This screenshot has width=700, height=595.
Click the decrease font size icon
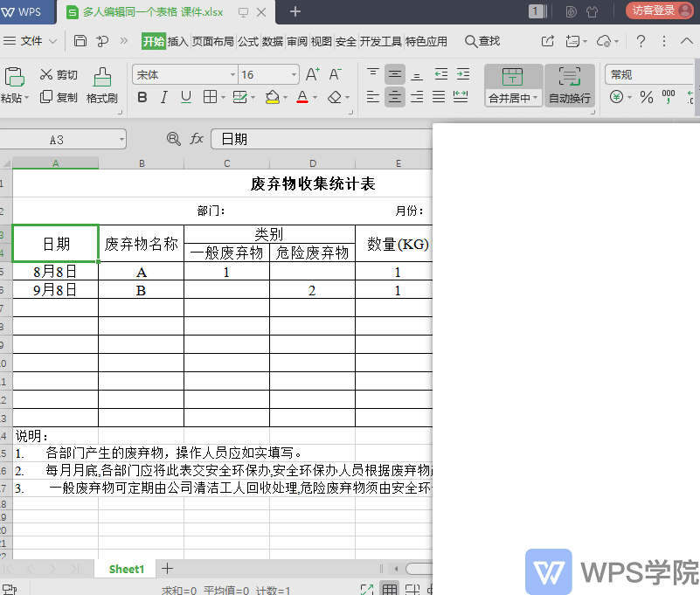pyautogui.click(x=335, y=74)
